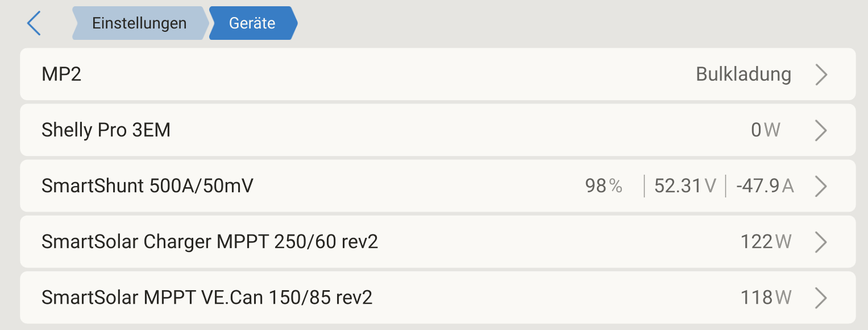Open MPPT 250/60 rev2 chevron arrow
The width and height of the screenshot is (868, 330).
point(821,242)
